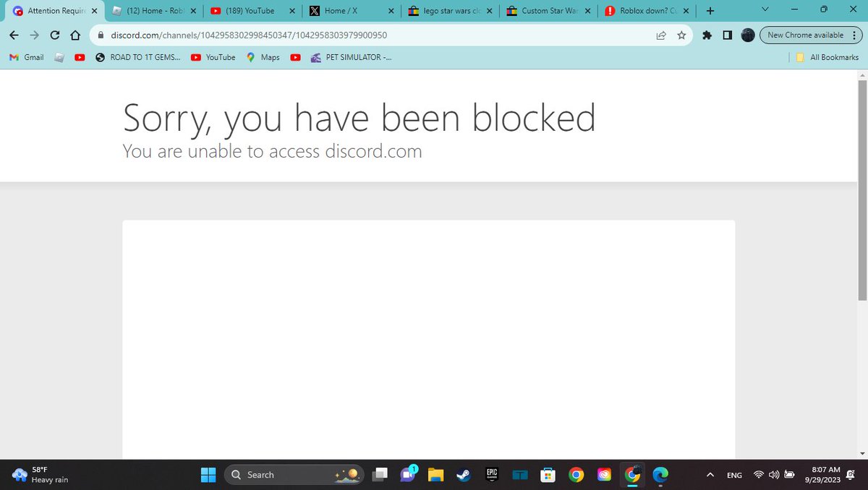Open the weather widget showing Heavy rain
868x490 pixels.
[41, 475]
